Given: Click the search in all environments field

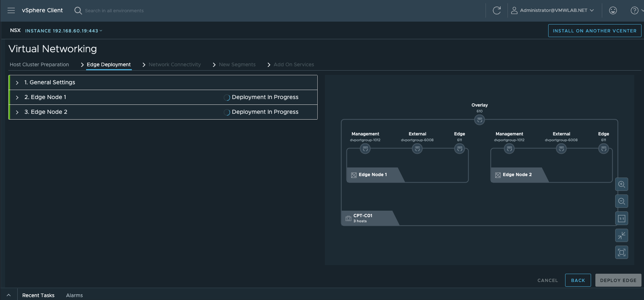Looking at the screenshot, I should pos(114,11).
